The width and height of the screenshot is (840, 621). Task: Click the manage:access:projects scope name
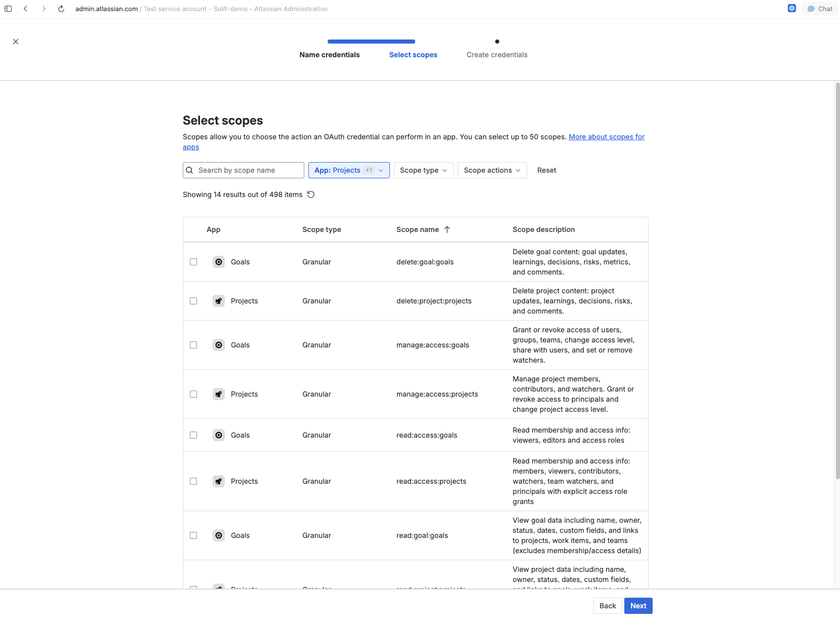coord(437,394)
